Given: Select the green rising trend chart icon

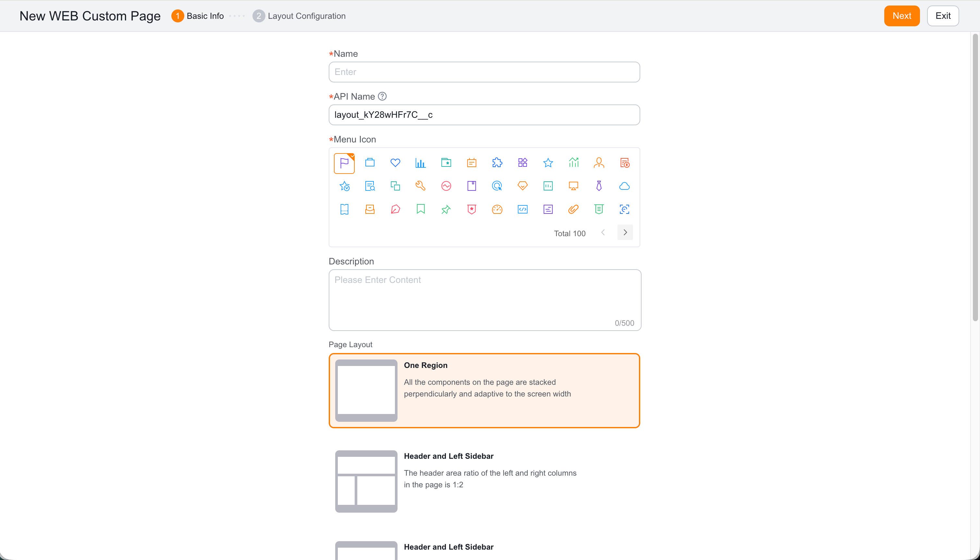Looking at the screenshot, I should [x=573, y=163].
